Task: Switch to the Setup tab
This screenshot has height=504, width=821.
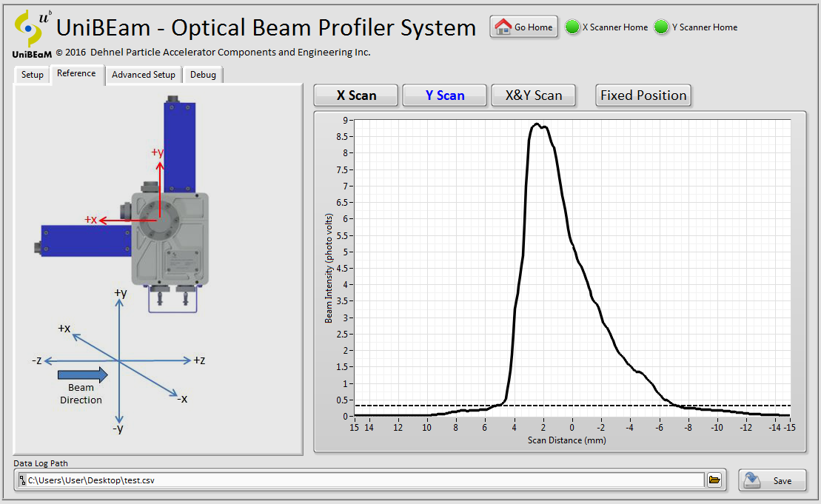Action: tap(32, 75)
